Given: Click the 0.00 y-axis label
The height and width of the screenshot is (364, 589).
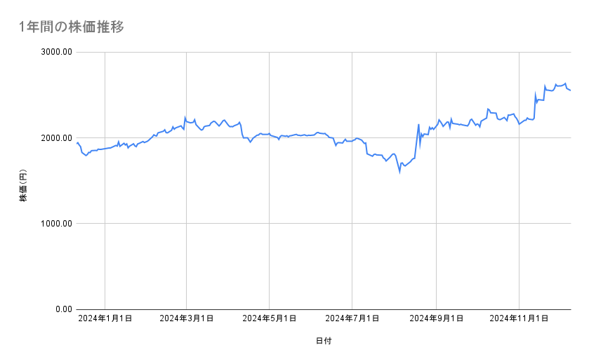Looking at the screenshot, I should tap(62, 309).
